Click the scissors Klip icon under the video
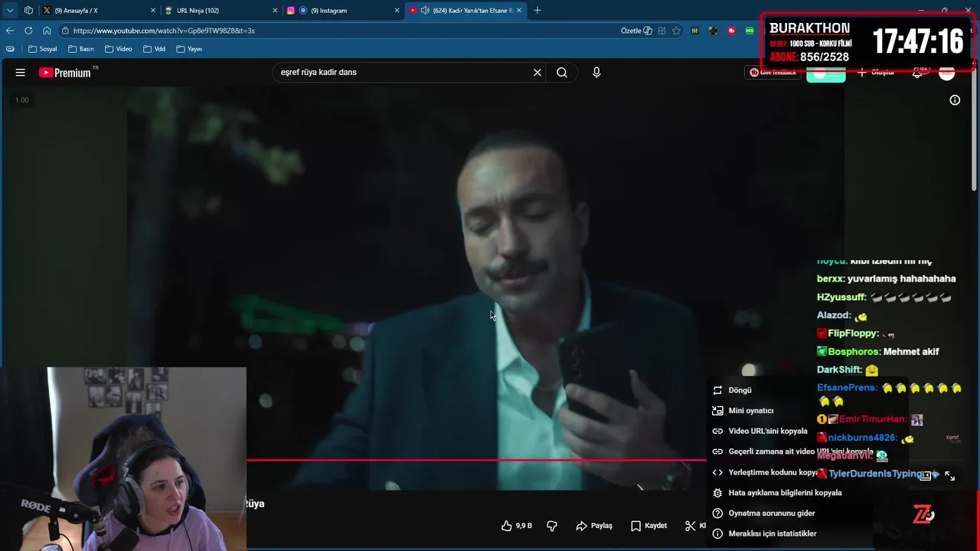This screenshot has width=980, height=551. click(691, 526)
